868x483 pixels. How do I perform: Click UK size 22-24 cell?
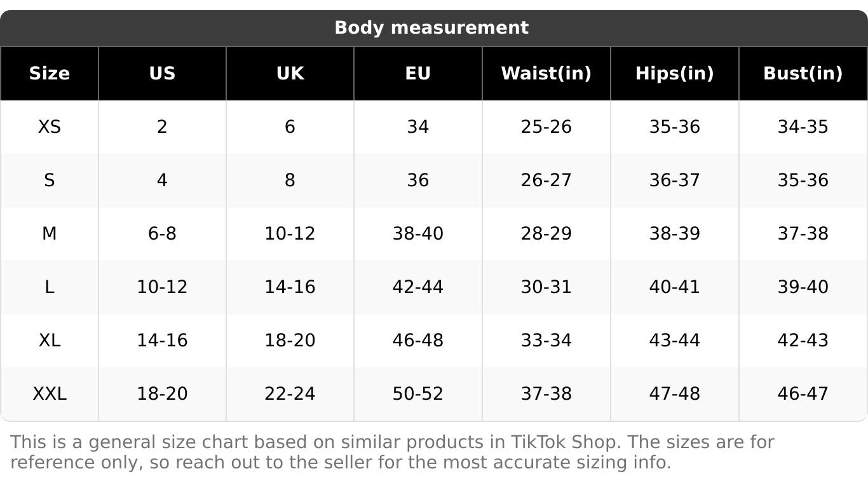(290, 394)
